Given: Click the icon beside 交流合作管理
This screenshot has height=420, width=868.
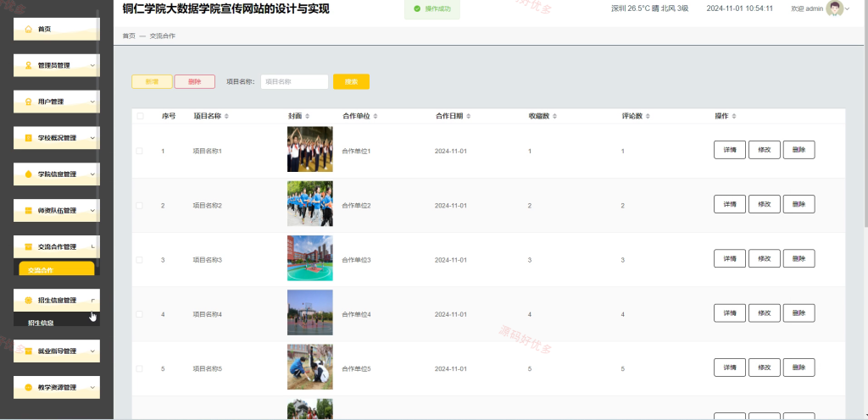Looking at the screenshot, I should (28, 246).
